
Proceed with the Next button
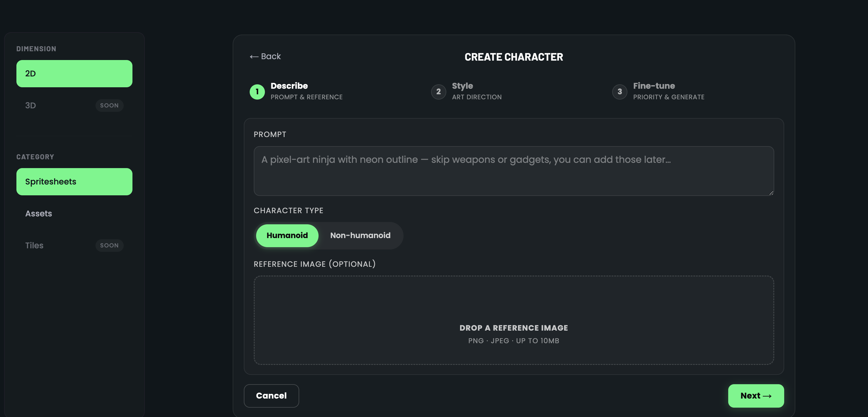tap(756, 396)
